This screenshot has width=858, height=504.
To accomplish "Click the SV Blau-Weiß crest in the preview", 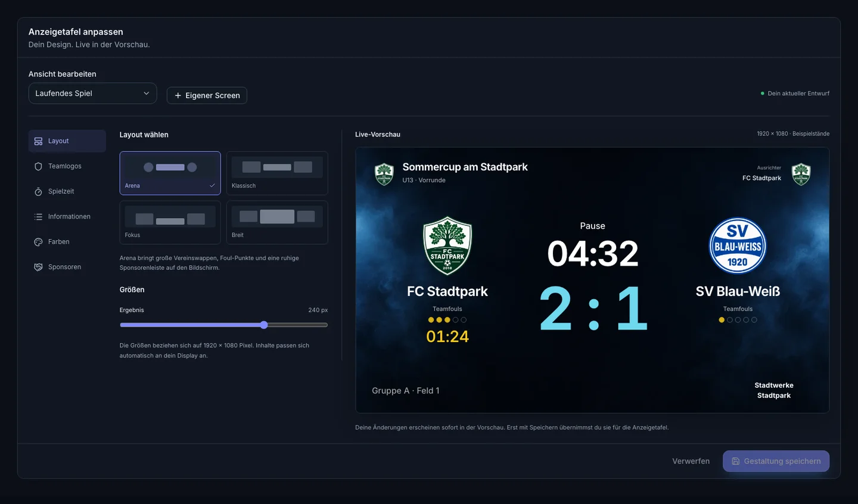I will click(738, 245).
